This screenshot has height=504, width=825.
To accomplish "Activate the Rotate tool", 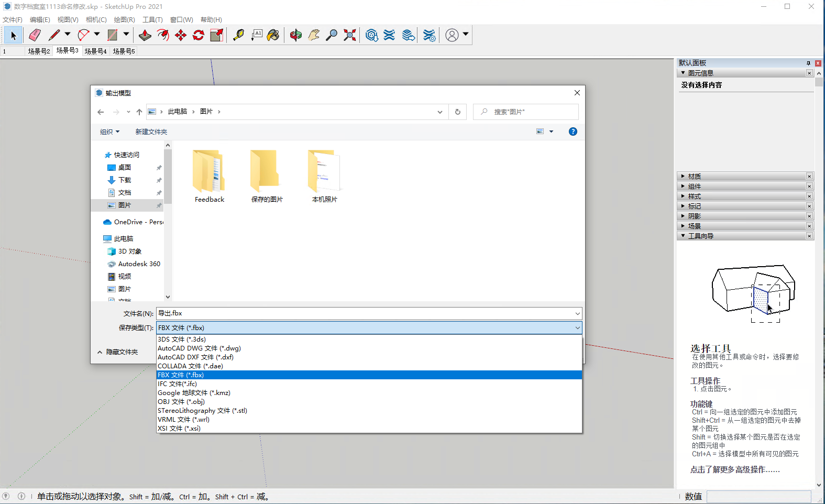I will [x=199, y=35].
